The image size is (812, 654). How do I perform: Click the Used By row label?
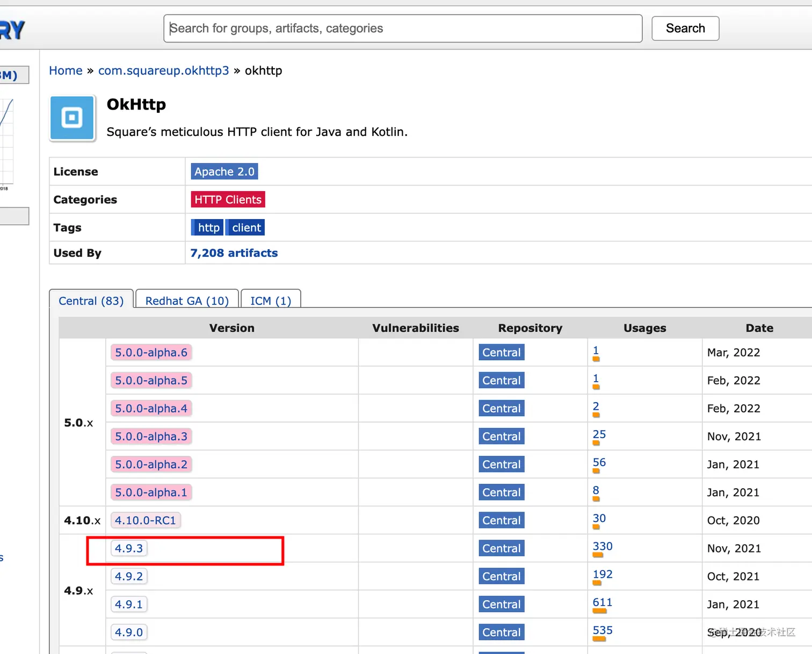77,253
